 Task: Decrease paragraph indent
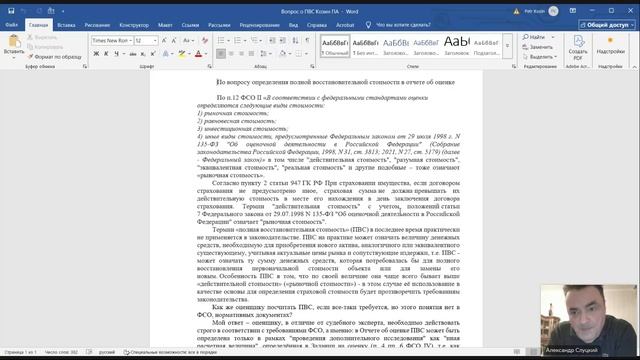click(x=272, y=40)
